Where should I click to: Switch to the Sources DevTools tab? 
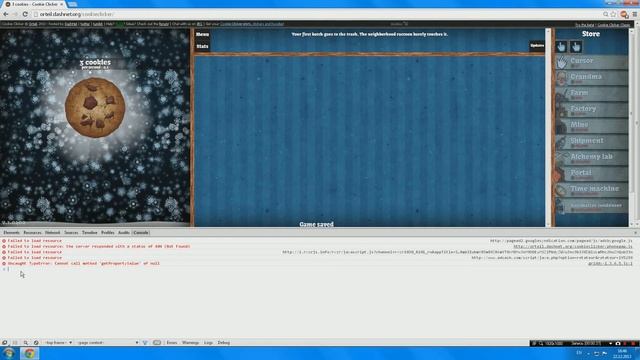coord(71,233)
